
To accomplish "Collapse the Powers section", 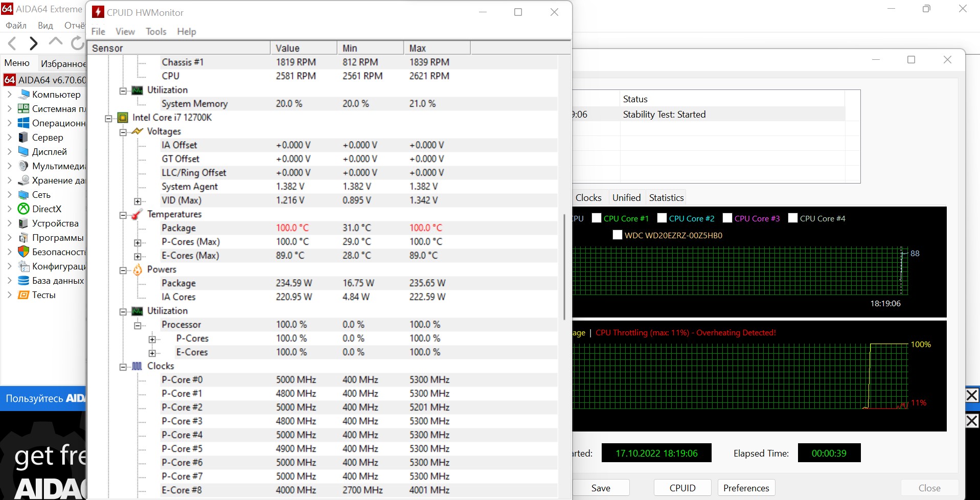I will coord(123,270).
